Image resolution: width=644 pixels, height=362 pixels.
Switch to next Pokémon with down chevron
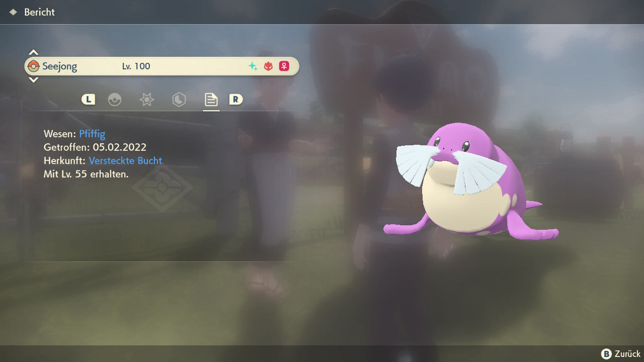(x=33, y=80)
